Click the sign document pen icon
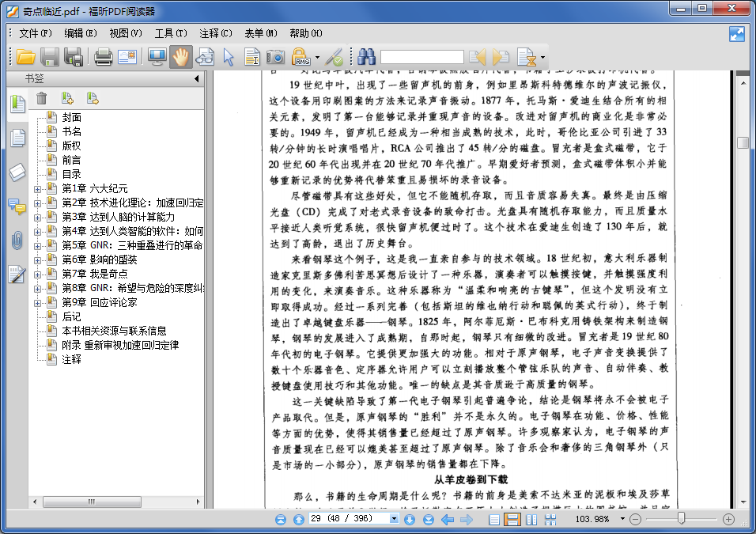756x534 pixels. (334, 58)
